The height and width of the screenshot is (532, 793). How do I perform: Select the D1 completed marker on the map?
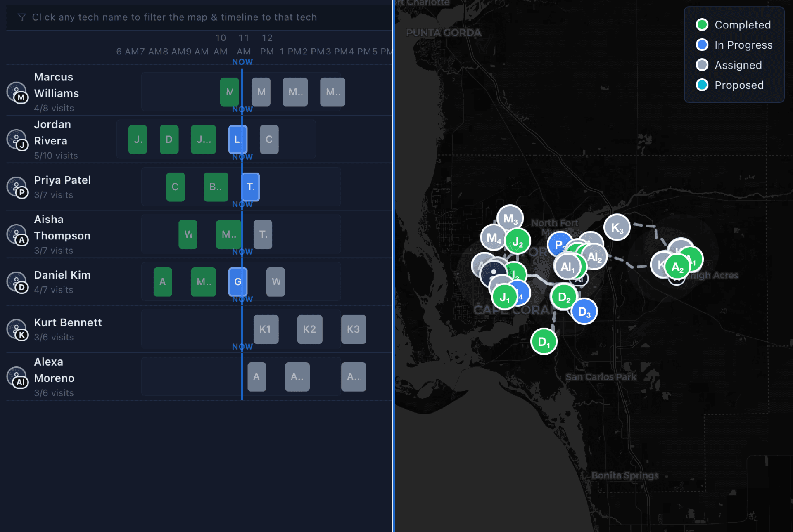544,341
